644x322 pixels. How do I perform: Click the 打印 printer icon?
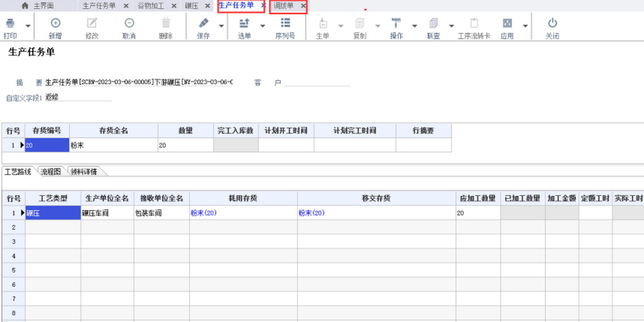(10, 23)
